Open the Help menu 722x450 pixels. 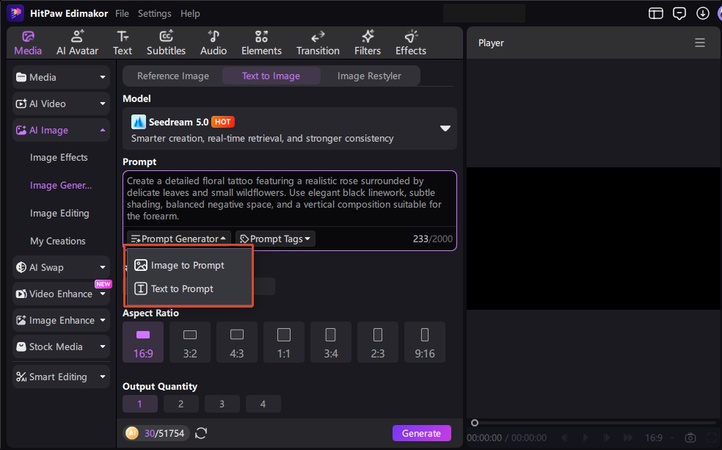(x=190, y=13)
